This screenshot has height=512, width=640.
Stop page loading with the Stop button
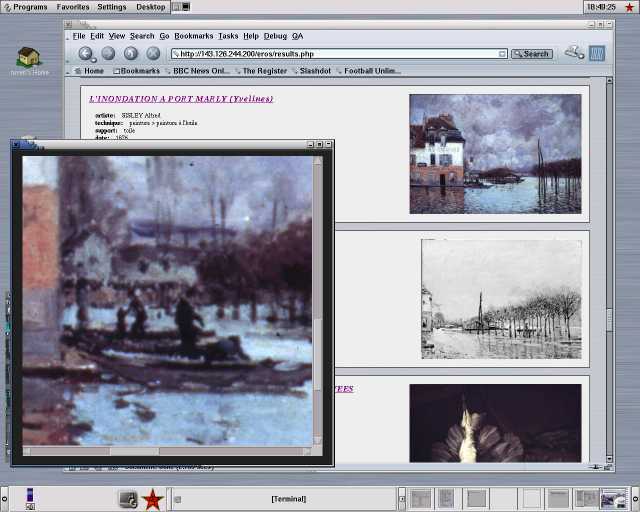pos(153,53)
